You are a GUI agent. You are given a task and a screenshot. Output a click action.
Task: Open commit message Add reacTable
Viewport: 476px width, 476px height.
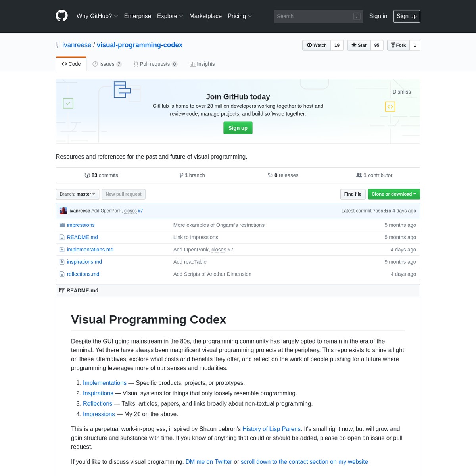pos(190,262)
